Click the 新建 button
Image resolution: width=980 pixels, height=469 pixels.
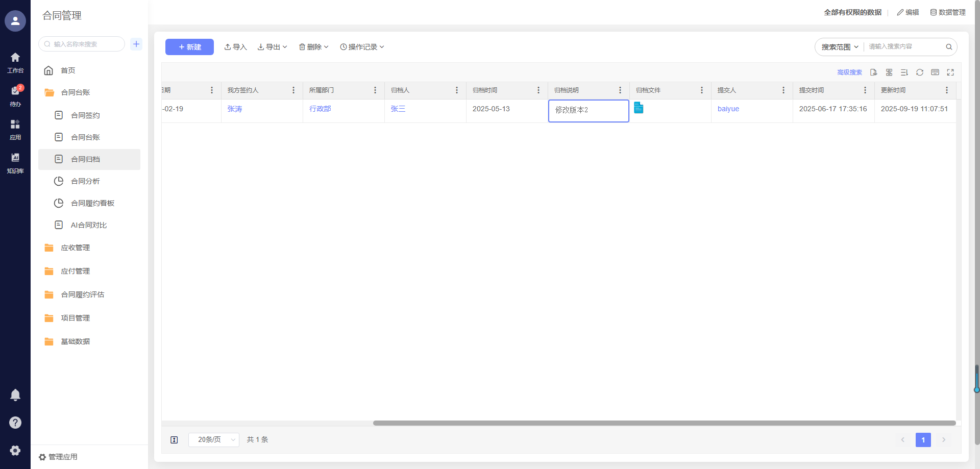pos(189,47)
